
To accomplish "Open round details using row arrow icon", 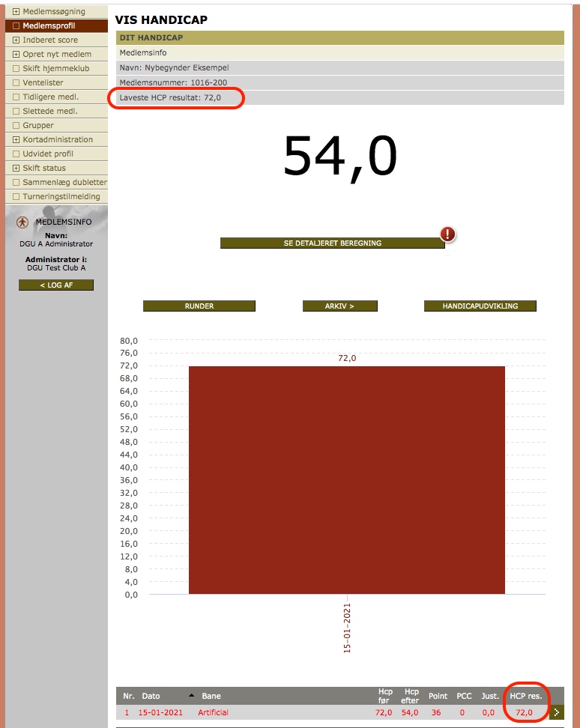I will (556, 713).
